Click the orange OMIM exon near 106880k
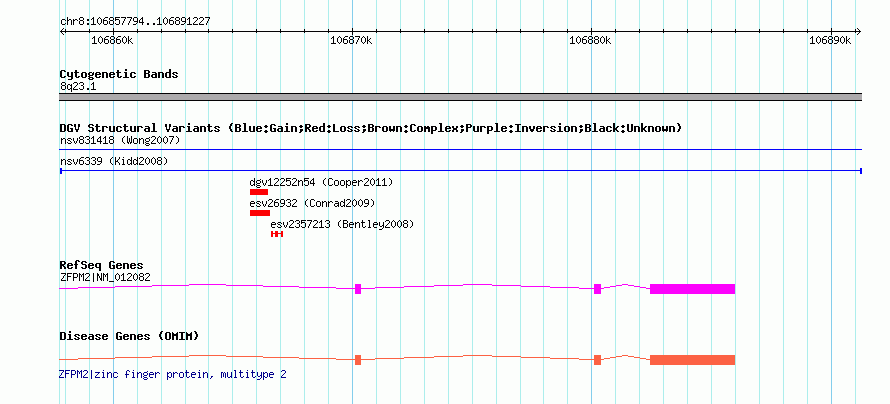This screenshot has width=890, height=404. coord(598,359)
